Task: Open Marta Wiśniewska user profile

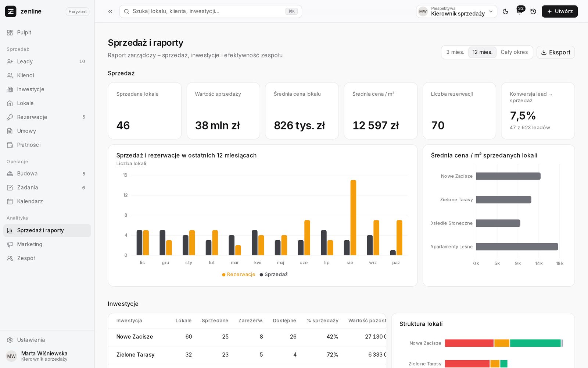Action: pyautogui.click(x=47, y=356)
